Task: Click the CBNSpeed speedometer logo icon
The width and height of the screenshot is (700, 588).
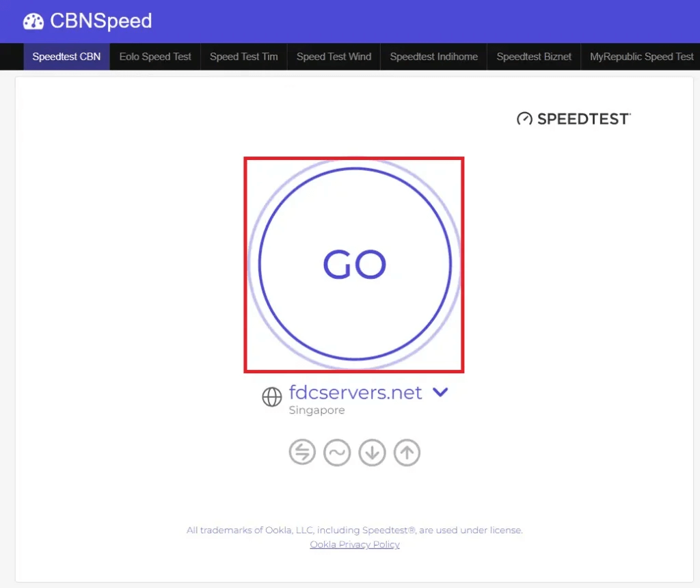Action: pos(33,21)
